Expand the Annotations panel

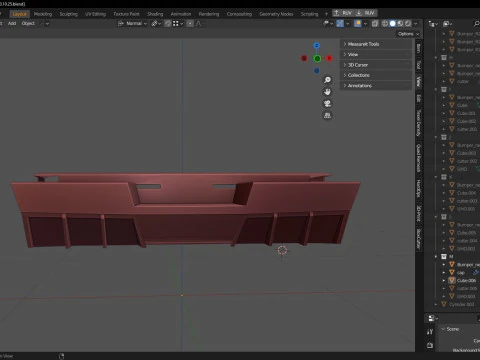click(x=376, y=86)
